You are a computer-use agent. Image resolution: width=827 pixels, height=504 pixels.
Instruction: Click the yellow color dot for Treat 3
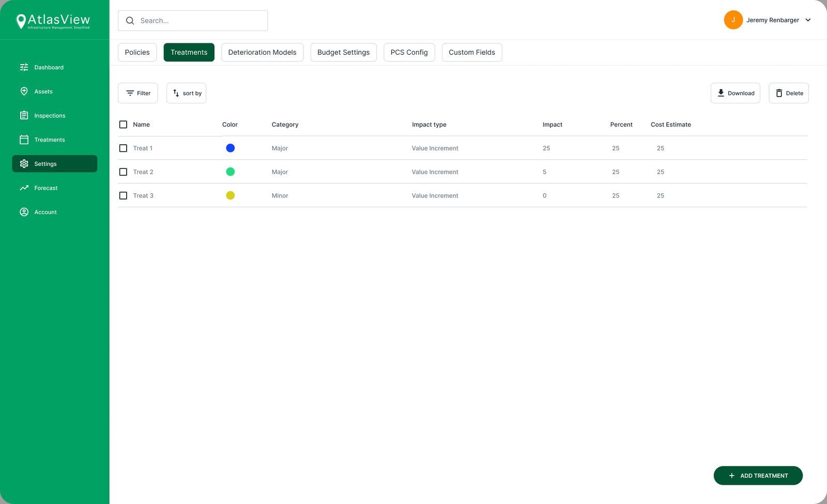coord(231,195)
